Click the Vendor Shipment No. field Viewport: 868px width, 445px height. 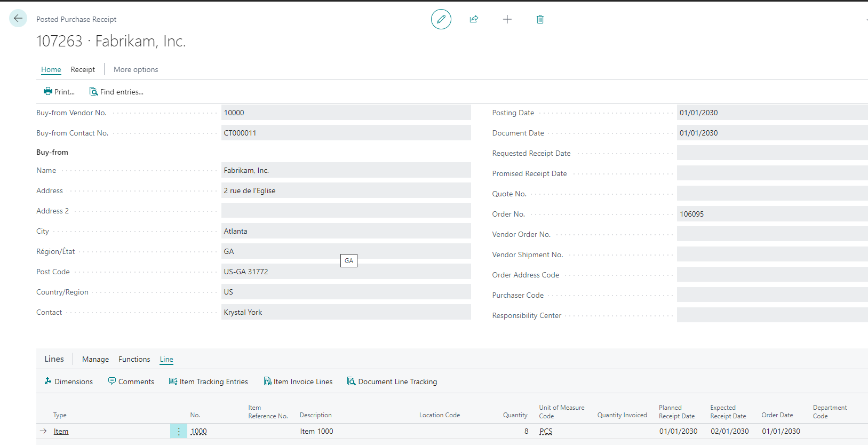[773, 255]
